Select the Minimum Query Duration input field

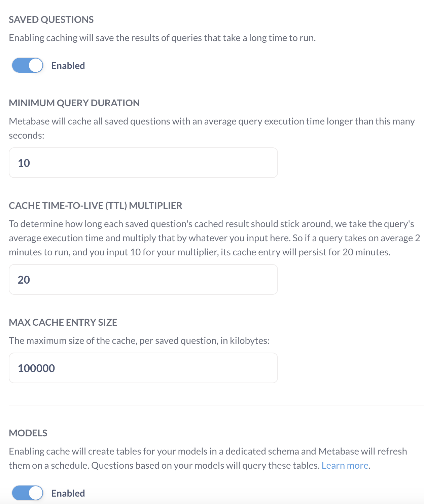tap(143, 163)
